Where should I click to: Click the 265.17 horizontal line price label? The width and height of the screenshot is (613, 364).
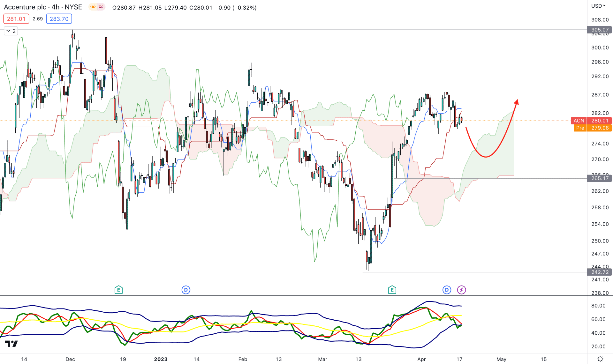(x=600, y=178)
